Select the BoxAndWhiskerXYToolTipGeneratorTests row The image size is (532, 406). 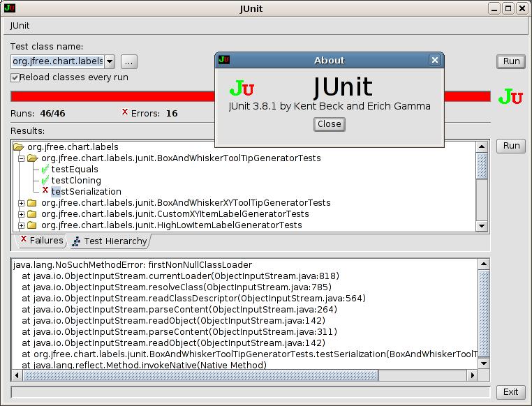186,203
